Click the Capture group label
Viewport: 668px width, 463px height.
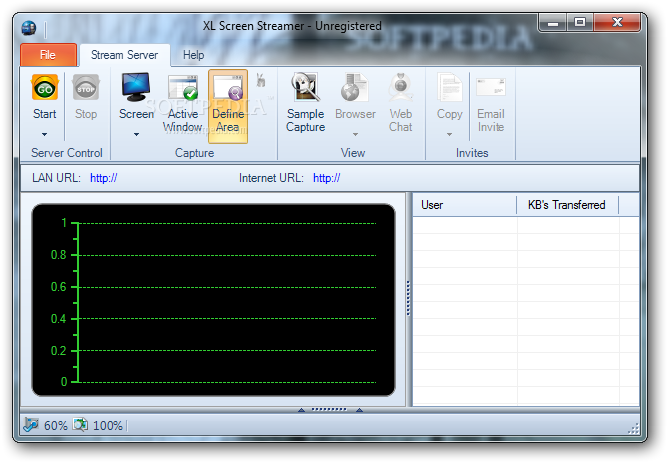coord(194,153)
